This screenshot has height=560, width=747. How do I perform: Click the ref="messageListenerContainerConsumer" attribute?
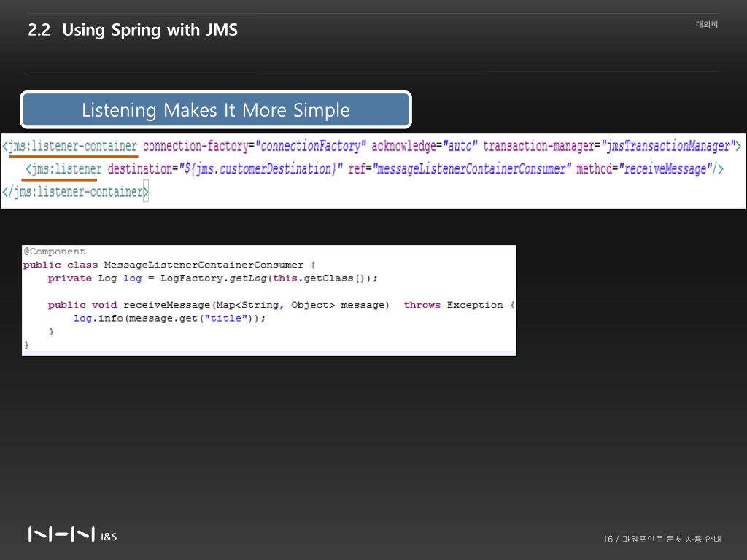[460, 169]
